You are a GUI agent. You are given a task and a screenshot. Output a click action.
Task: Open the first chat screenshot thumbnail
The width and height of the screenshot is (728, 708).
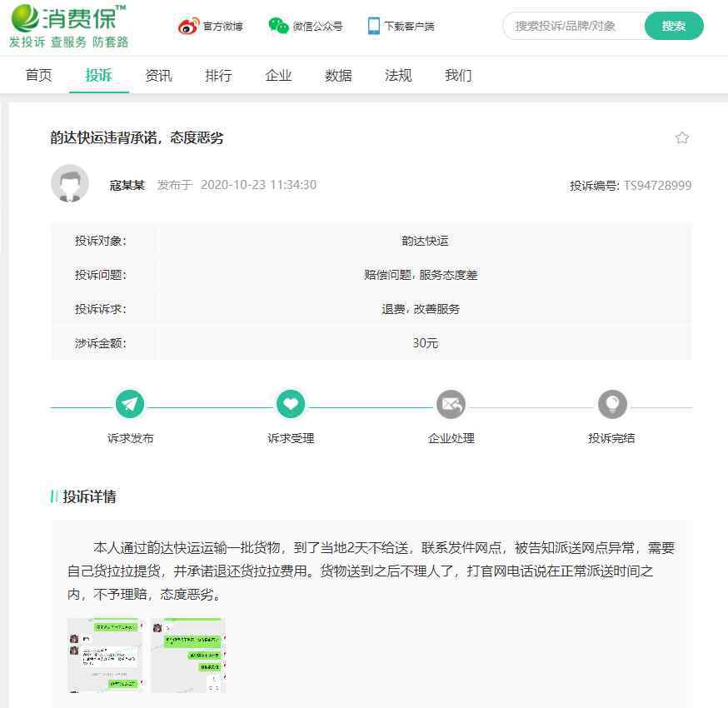(105, 655)
